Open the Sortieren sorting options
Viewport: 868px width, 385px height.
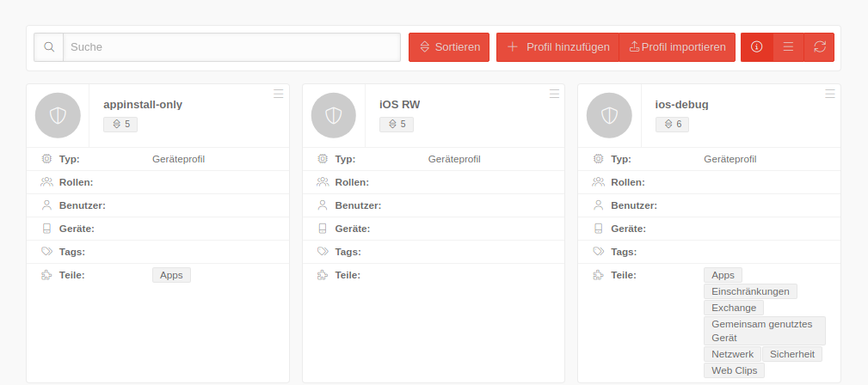pyautogui.click(x=449, y=47)
